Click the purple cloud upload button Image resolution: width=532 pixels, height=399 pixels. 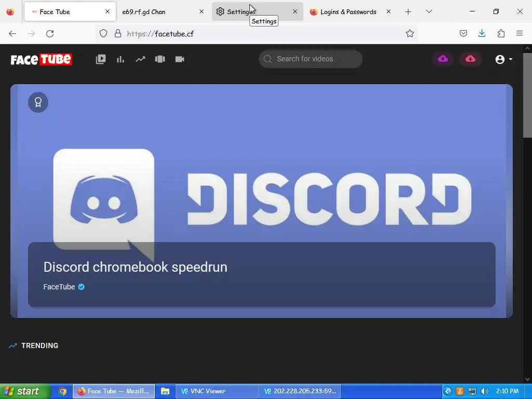[x=443, y=59]
